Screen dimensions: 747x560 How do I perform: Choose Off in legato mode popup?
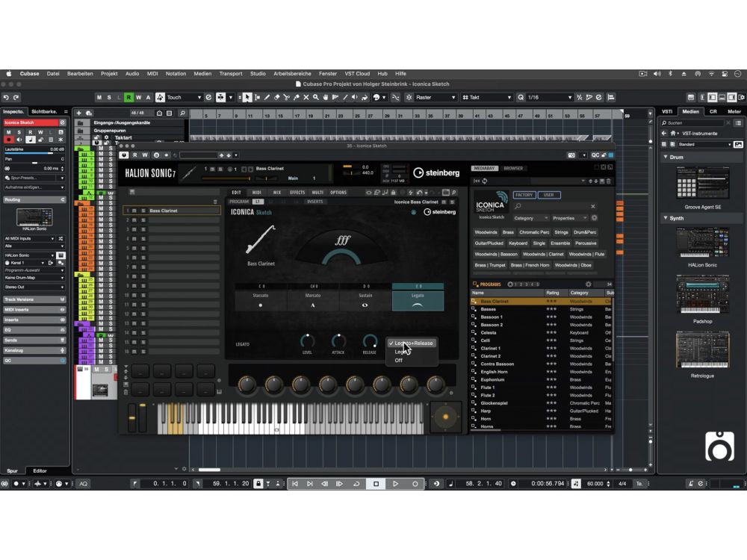(x=399, y=360)
